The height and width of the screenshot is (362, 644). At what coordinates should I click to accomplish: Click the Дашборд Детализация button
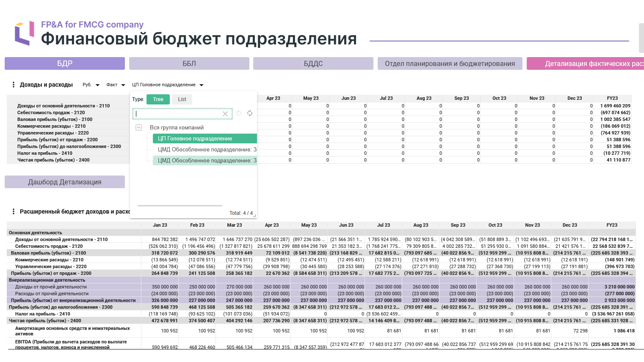click(65, 182)
